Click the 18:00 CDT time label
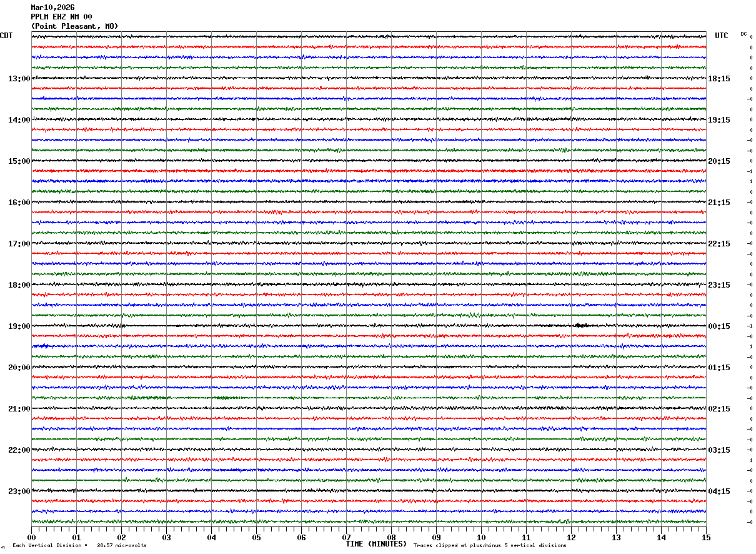 pyautogui.click(x=19, y=285)
